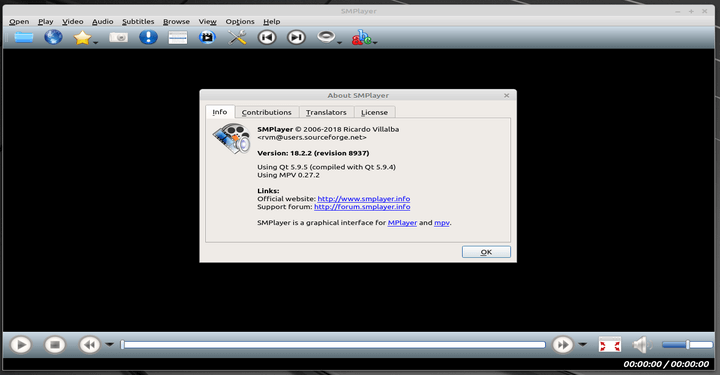Image resolution: width=720 pixels, height=375 pixels.
Task: Click the Rewind button
Action: 90,345
